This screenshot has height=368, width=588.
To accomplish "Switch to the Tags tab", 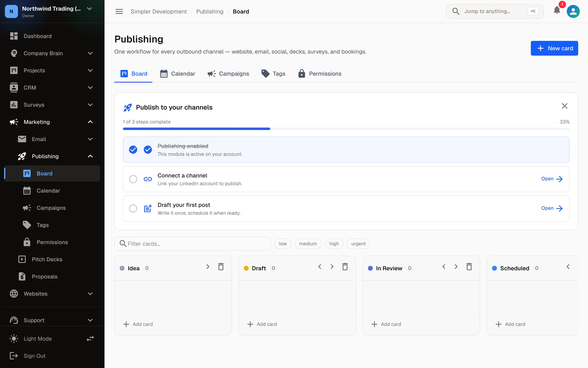I will [273, 74].
